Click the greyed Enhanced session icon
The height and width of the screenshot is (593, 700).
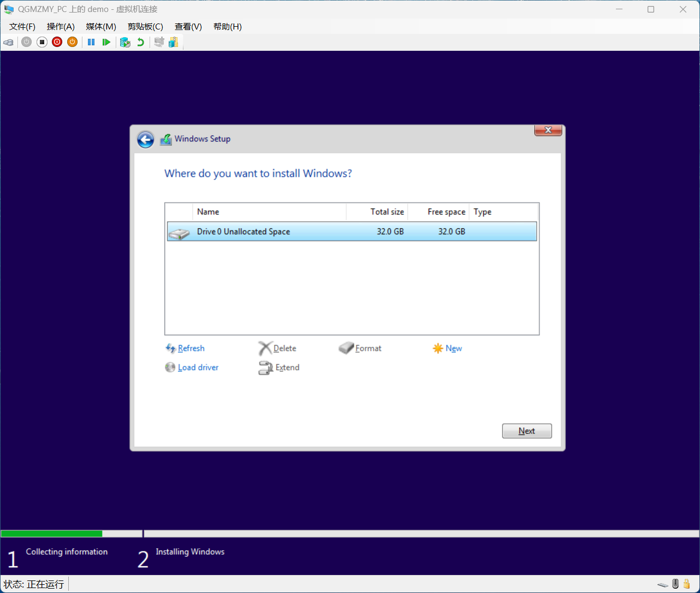(x=159, y=42)
